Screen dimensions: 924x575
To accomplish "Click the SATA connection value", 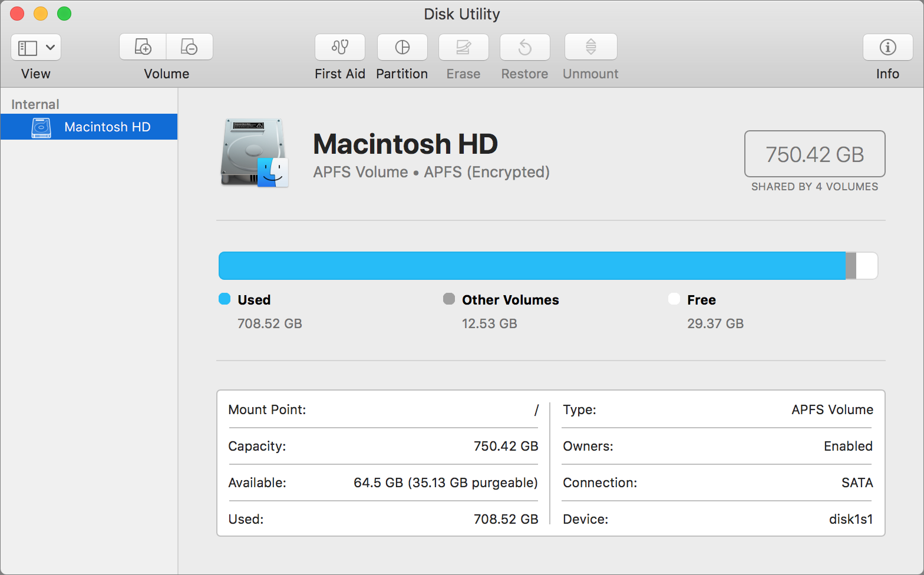I will 857,483.
